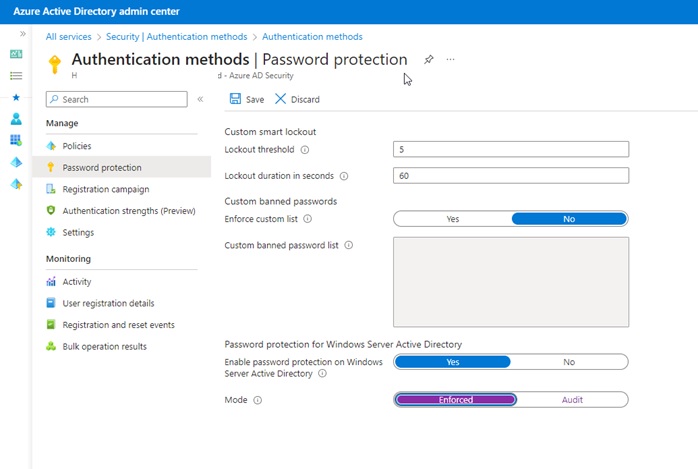The width and height of the screenshot is (698, 469).
Task: Open the Policies menu item
Action: pyautogui.click(x=77, y=146)
